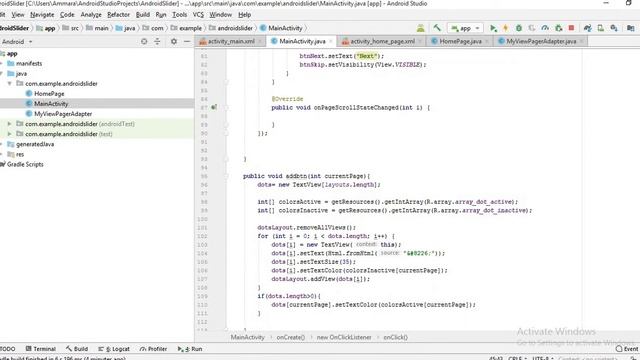The height and width of the screenshot is (360, 640).
Task: Hide the Project panel with minus icon
Action: click(187, 41)
